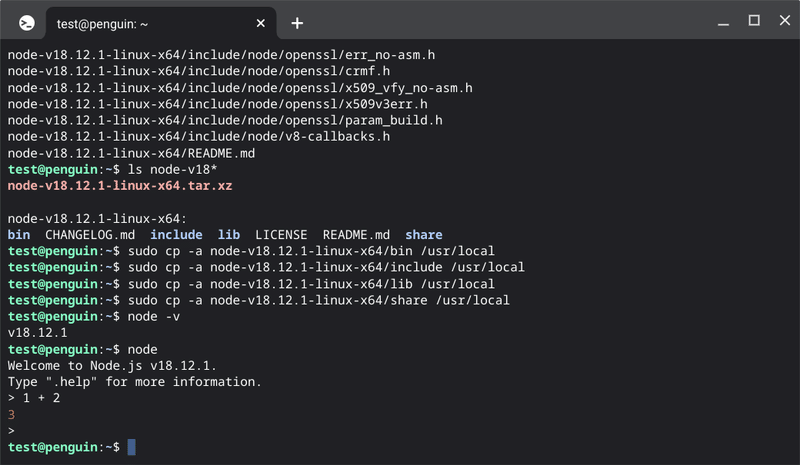Viewport: 800px width, 465px height.
Task: Click the 'Welcome to Node.js v18.12.1.' line
Action: (x=112, y=365)
